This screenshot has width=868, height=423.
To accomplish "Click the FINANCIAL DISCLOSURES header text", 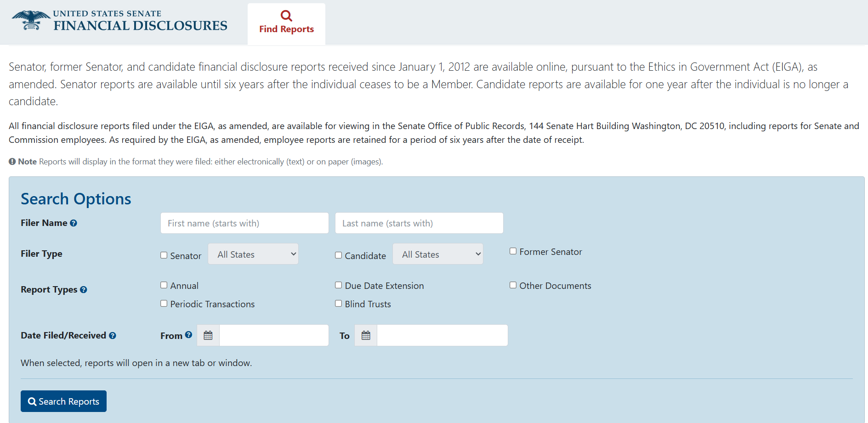I will click(x=140, y=26).
